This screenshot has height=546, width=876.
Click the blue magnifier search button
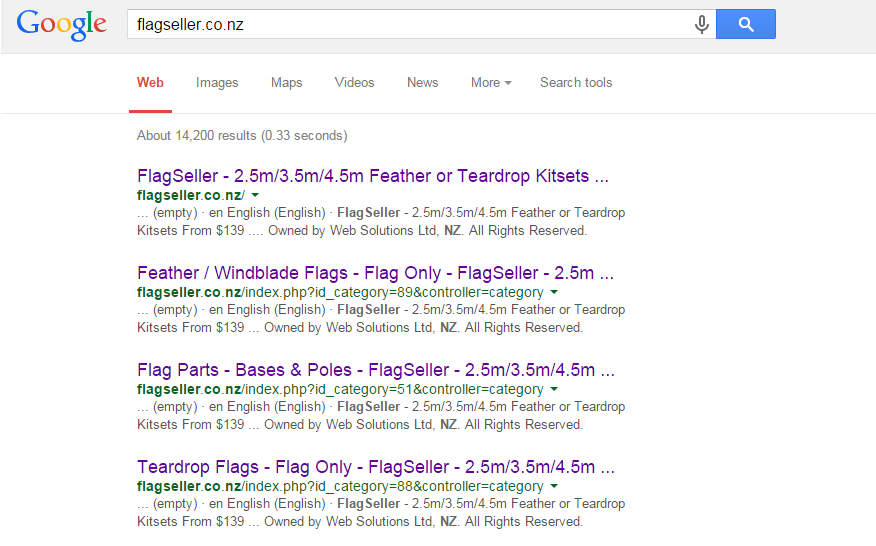tap(746, 24)
